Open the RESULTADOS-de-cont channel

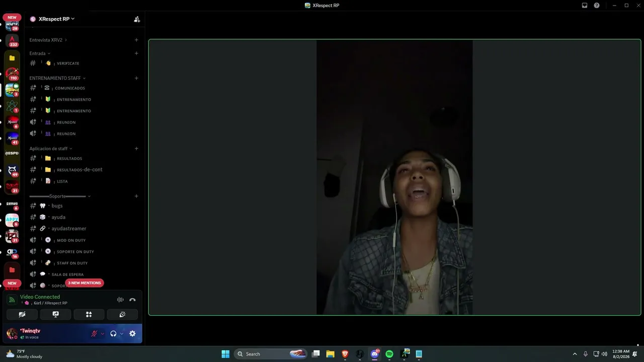(x=84, y=170)
